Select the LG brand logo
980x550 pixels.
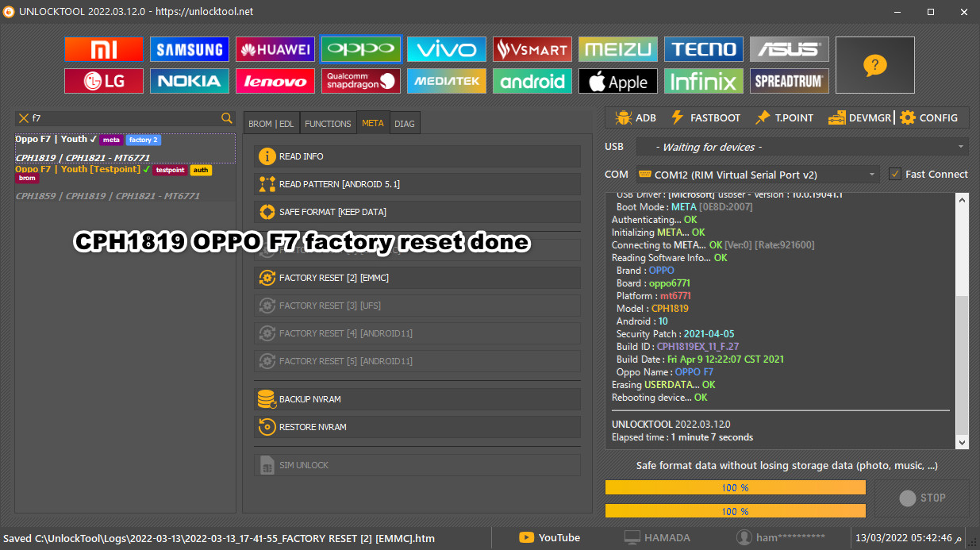[x=104, y=81]
